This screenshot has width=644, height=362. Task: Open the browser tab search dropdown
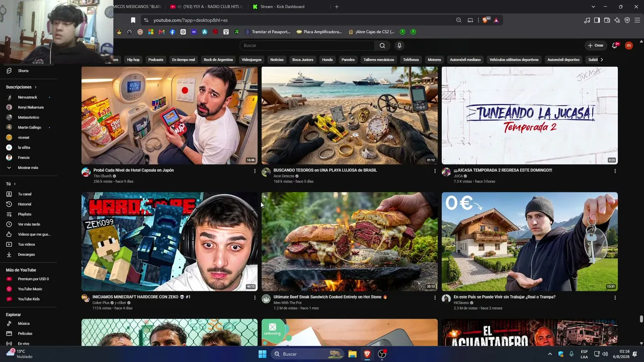click(593, 7)
